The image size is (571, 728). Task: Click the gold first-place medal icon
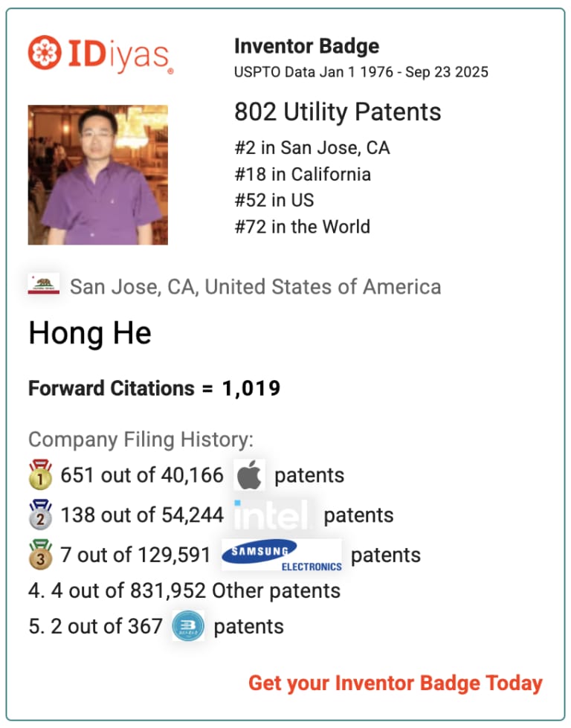[40, 476]
